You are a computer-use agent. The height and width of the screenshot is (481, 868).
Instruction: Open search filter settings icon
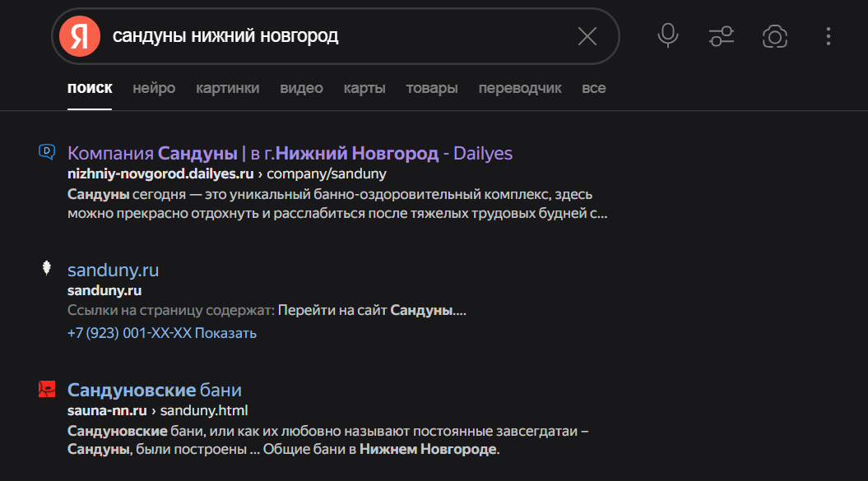(x=722, y=36)
